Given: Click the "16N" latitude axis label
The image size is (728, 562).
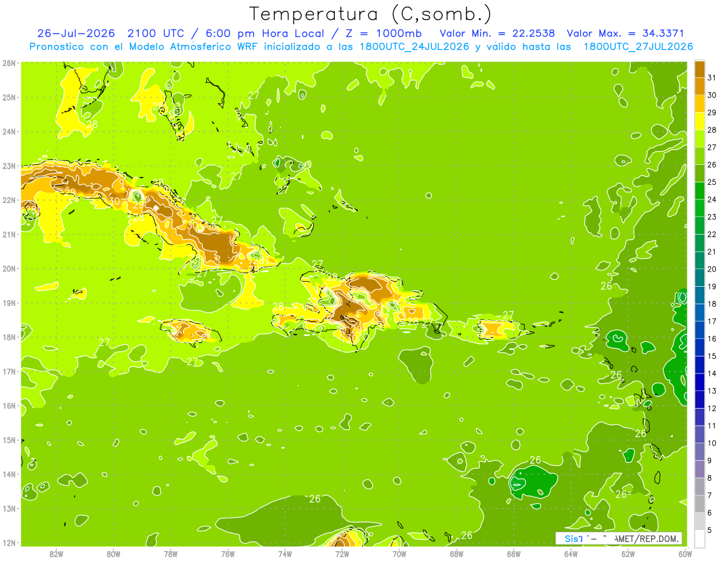Looking at the screenshot, I should 9,406.
